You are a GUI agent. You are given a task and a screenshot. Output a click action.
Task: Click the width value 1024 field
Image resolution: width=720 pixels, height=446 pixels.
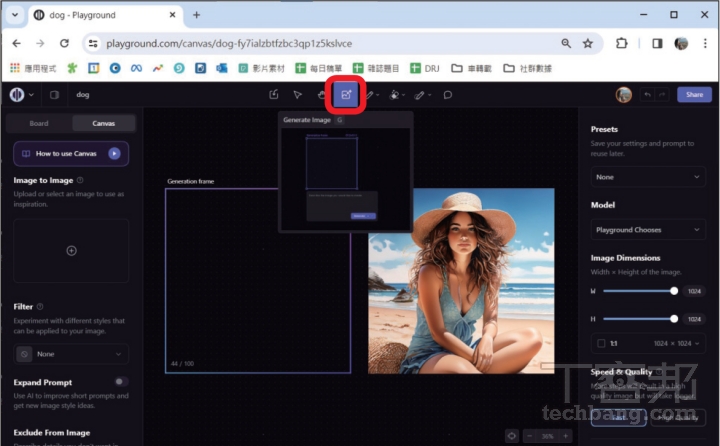click(694, 291)
